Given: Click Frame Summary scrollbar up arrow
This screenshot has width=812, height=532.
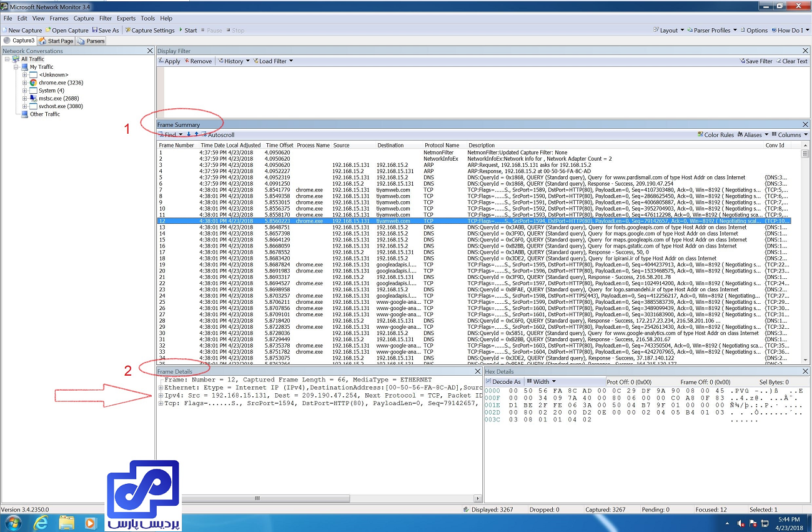Looking at the screenshot, I should tap(805, 146).
